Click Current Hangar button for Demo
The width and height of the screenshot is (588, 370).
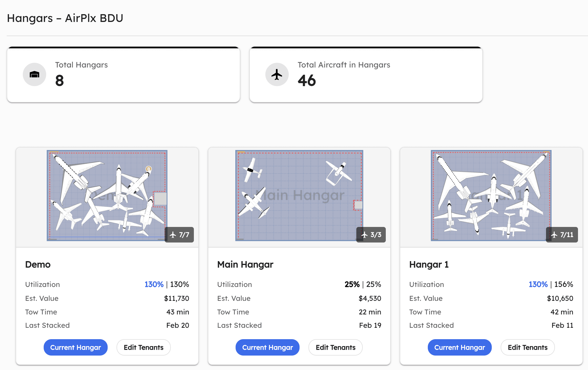[x=75, y=347]
